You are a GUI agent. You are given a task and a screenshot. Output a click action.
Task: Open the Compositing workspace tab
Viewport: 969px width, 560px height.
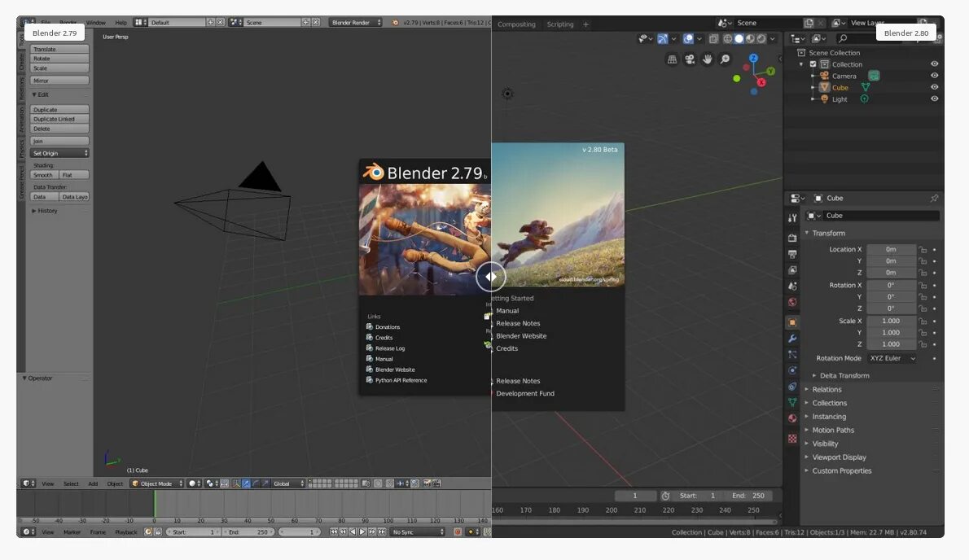click(x=516, y=24)
